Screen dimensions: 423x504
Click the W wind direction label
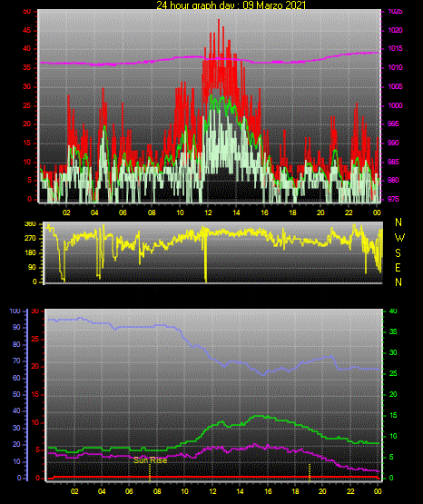click(x=399, y=238)
